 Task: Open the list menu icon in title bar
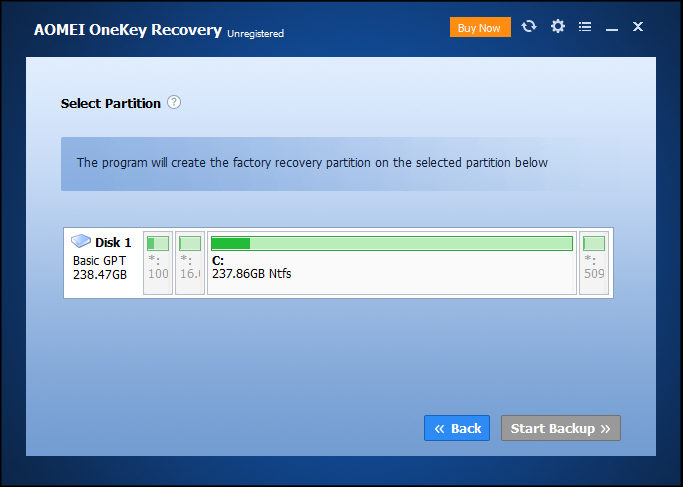585,27
